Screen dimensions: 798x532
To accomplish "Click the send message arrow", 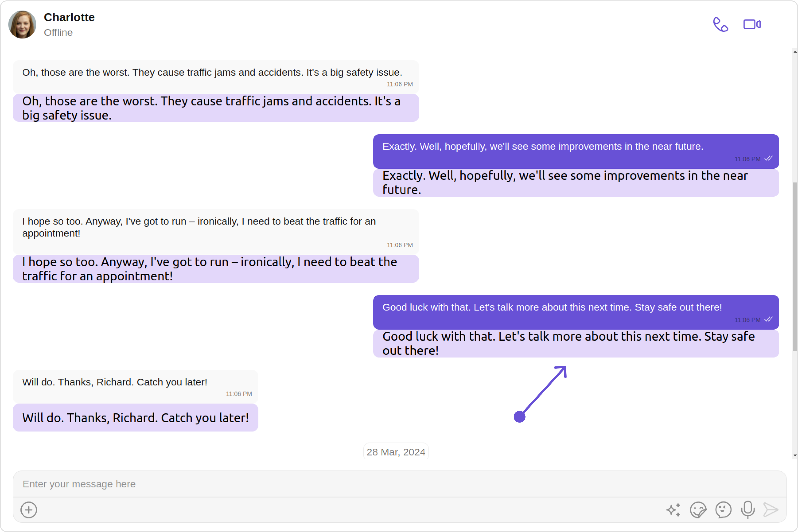I will 771,510.
